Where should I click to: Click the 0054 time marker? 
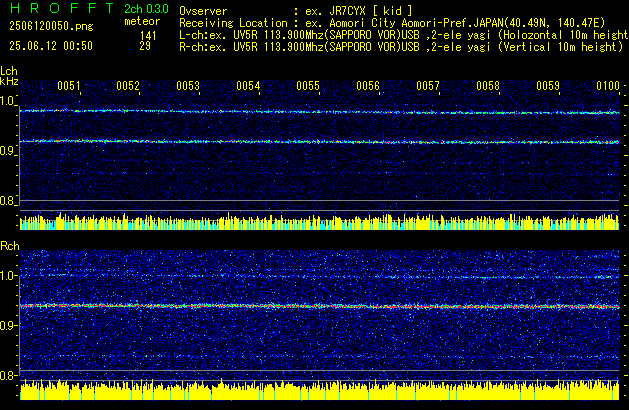pos(248,86)
